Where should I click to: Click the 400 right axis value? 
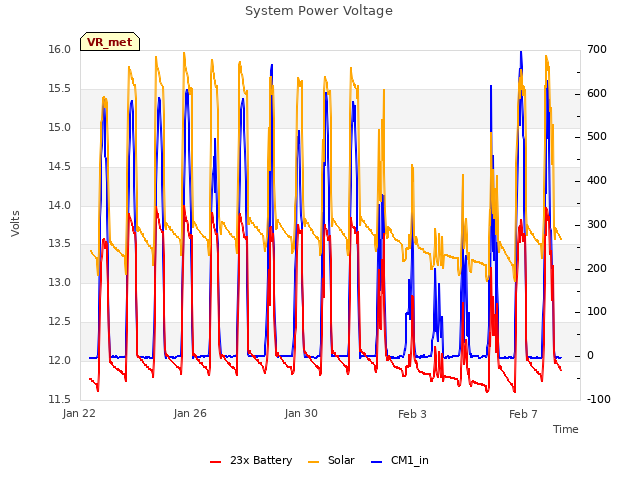coord(597,180)
